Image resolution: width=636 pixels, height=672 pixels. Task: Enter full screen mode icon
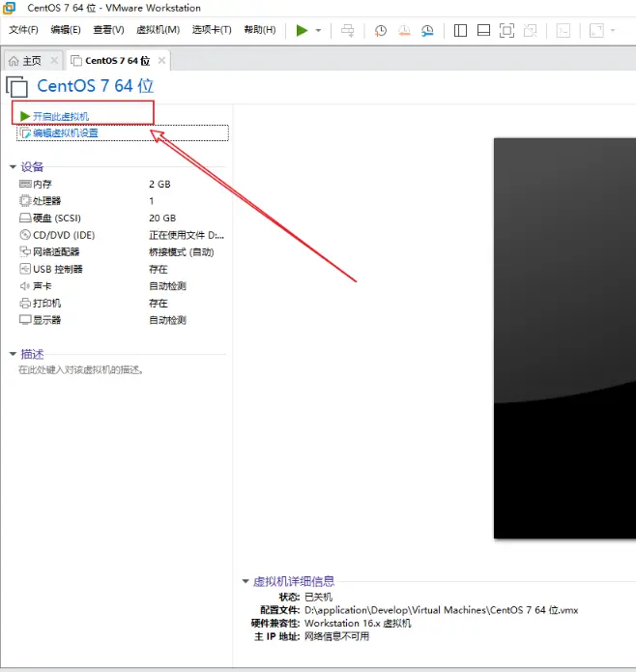(x=506, y=31)
